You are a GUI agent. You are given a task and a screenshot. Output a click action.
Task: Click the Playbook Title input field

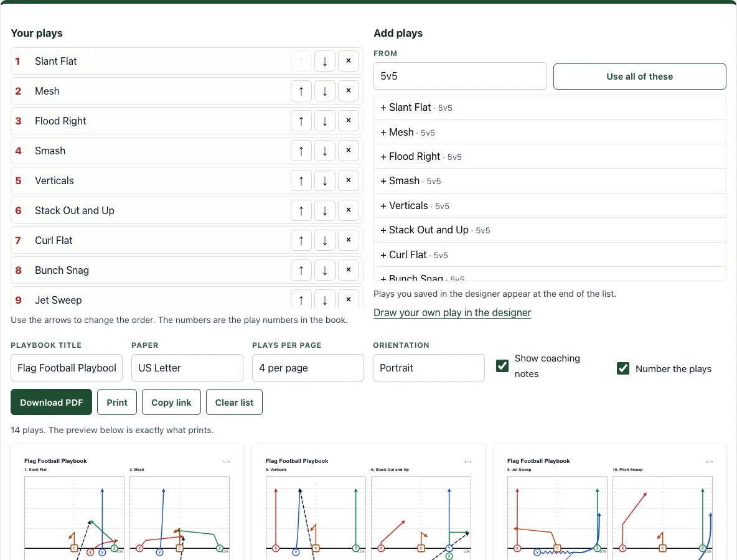point(67,368)
